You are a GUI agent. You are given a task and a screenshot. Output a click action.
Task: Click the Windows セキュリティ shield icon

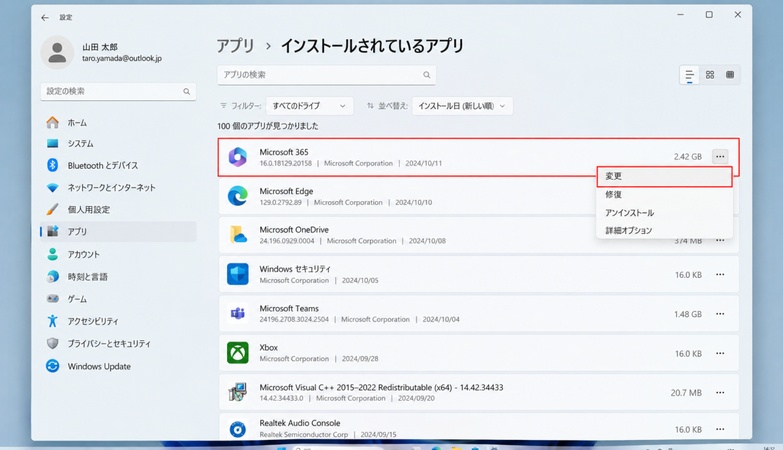(x=238, y=274)
